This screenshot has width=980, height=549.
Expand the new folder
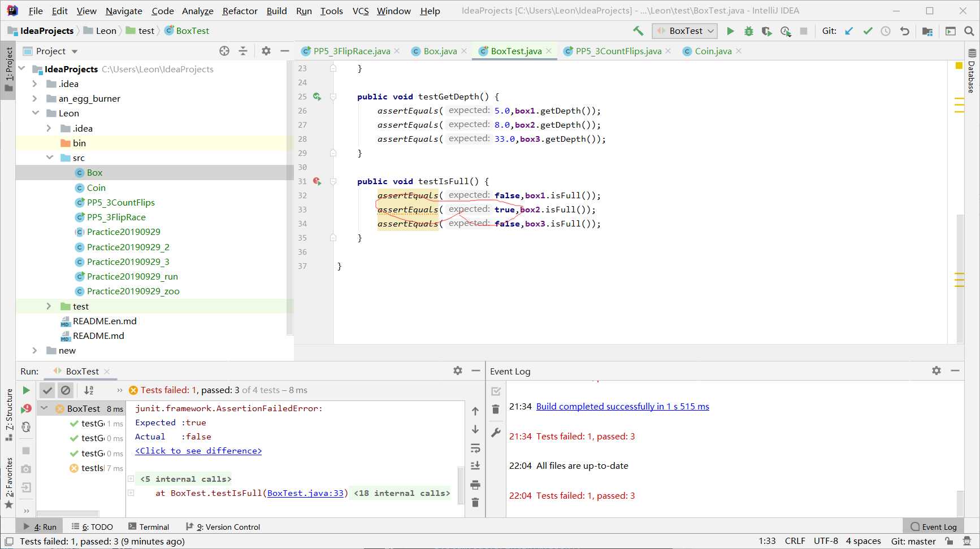click(x=35, y=350)
